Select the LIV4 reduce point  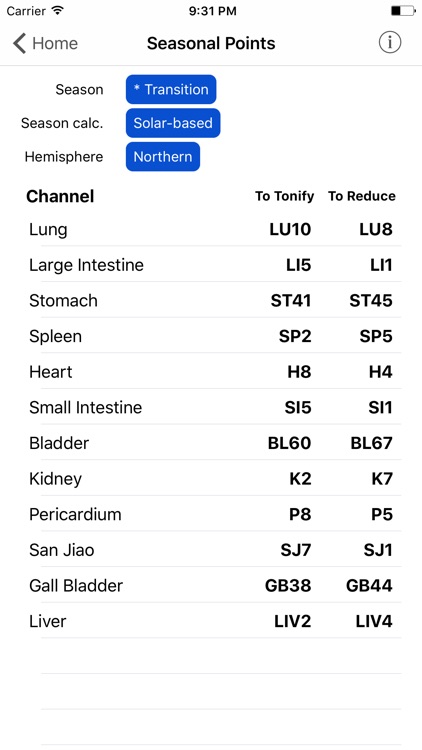tap(374, 621)
